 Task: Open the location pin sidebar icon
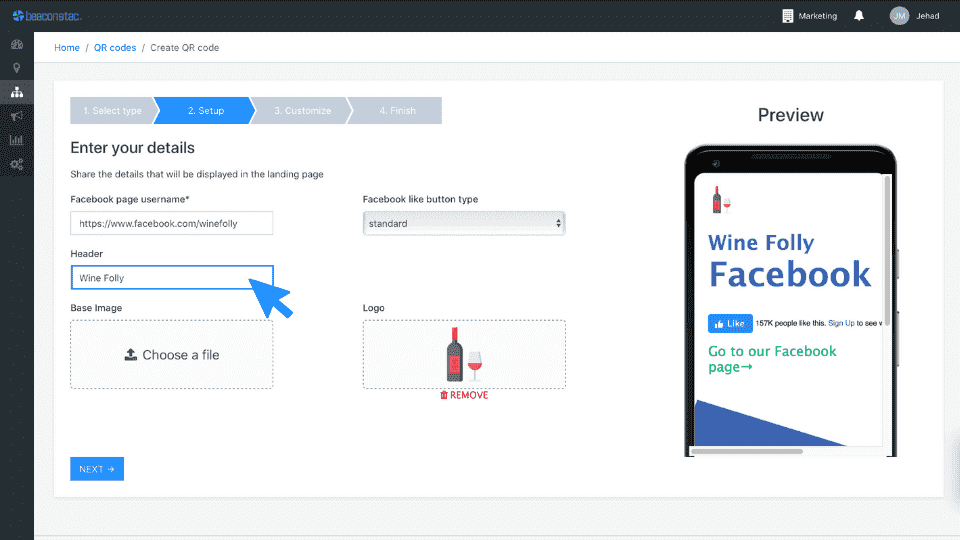[17, 68]
